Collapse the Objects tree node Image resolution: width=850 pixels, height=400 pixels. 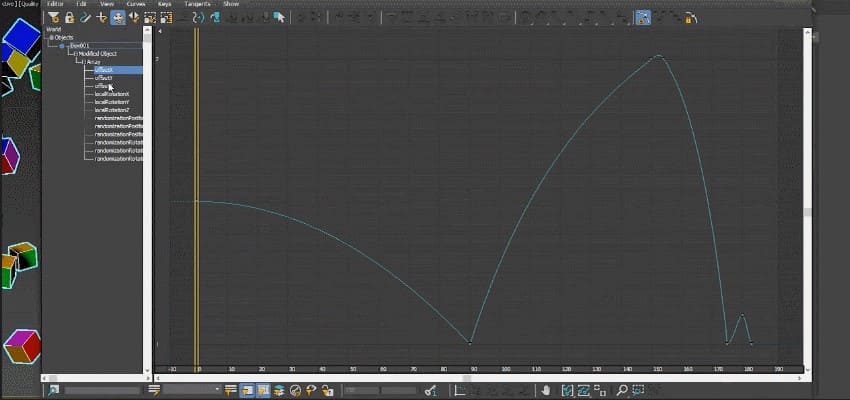[51, 37]
